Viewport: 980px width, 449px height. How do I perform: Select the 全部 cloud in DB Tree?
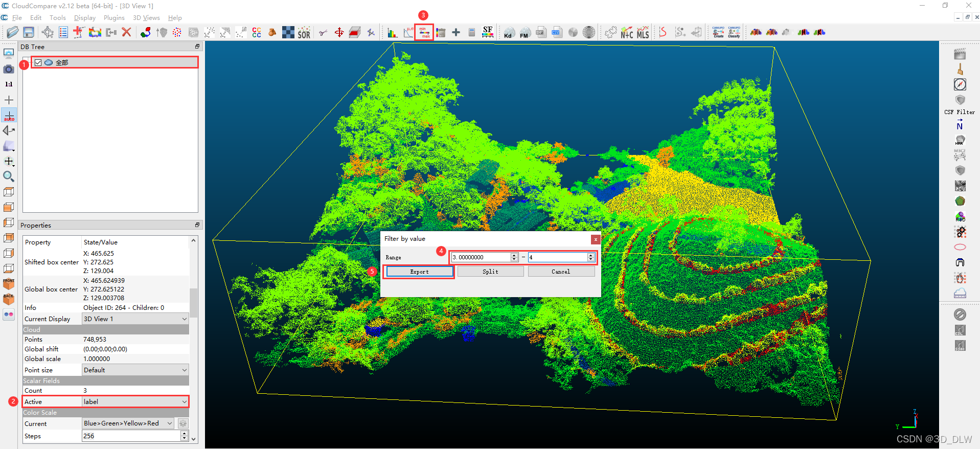click(62, 62)
